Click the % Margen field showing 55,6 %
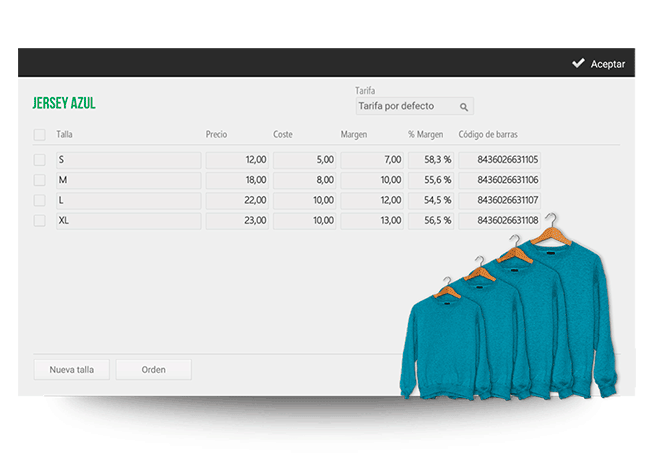This screenshot has width=650, height=456. tap(431, 180)
